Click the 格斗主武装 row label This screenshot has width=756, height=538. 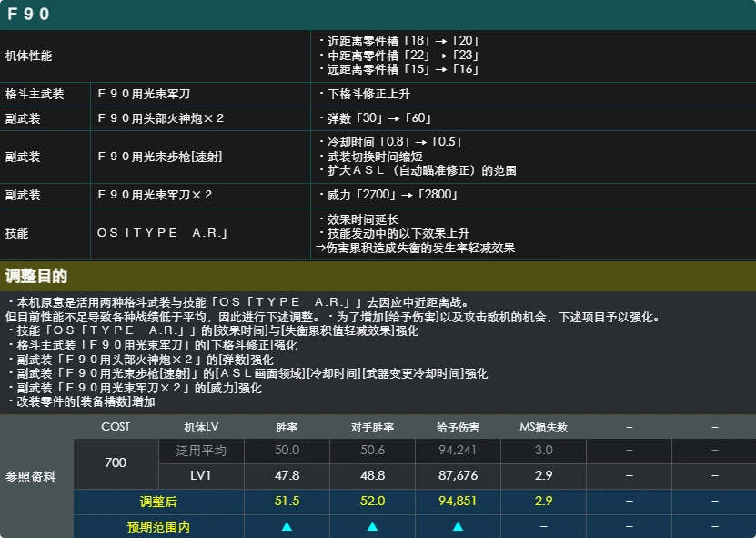tap(35, 94)
